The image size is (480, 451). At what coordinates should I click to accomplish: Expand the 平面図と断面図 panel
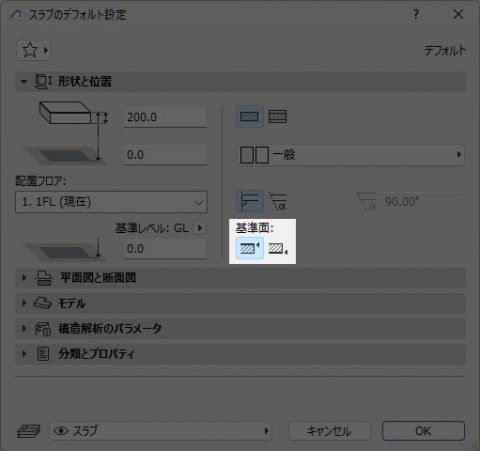click(240, 278)
